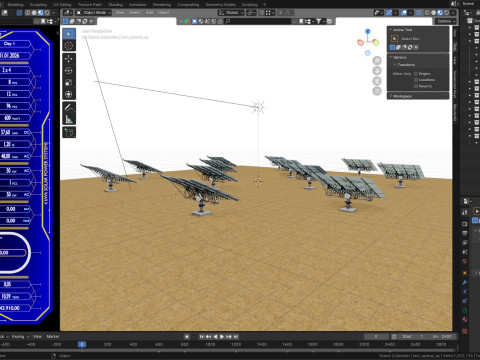Open the Marker menu in timeline

click(53, 337)
